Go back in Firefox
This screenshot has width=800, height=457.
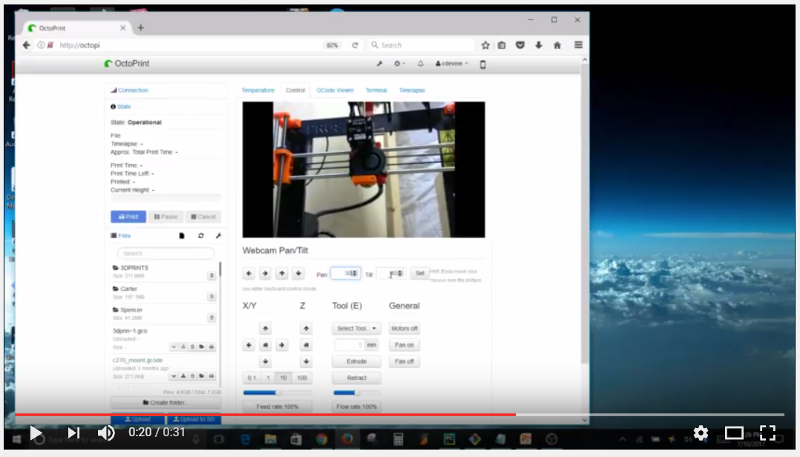pyautogui.click(x=26, y=45)
